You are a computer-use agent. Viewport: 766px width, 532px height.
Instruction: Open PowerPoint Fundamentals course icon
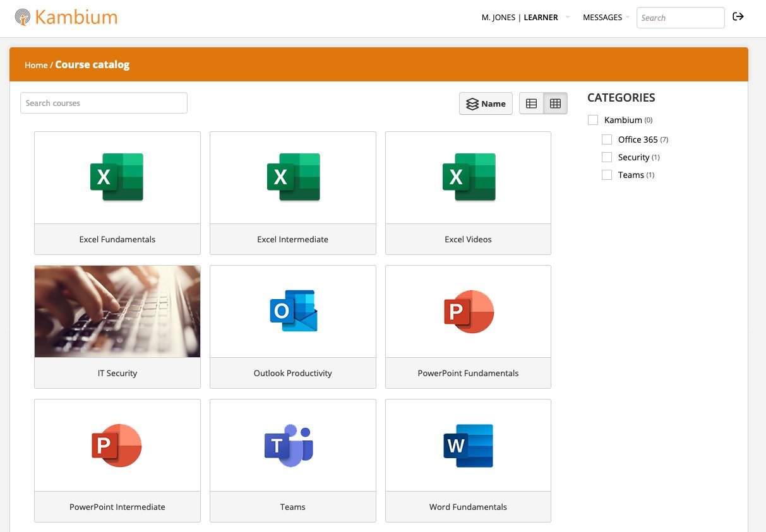469,311
